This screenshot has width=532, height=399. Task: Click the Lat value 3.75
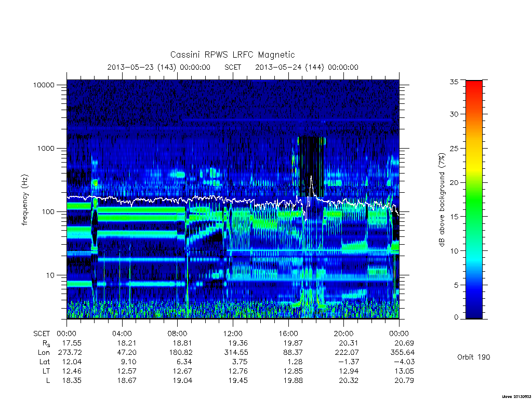(240, 362)
